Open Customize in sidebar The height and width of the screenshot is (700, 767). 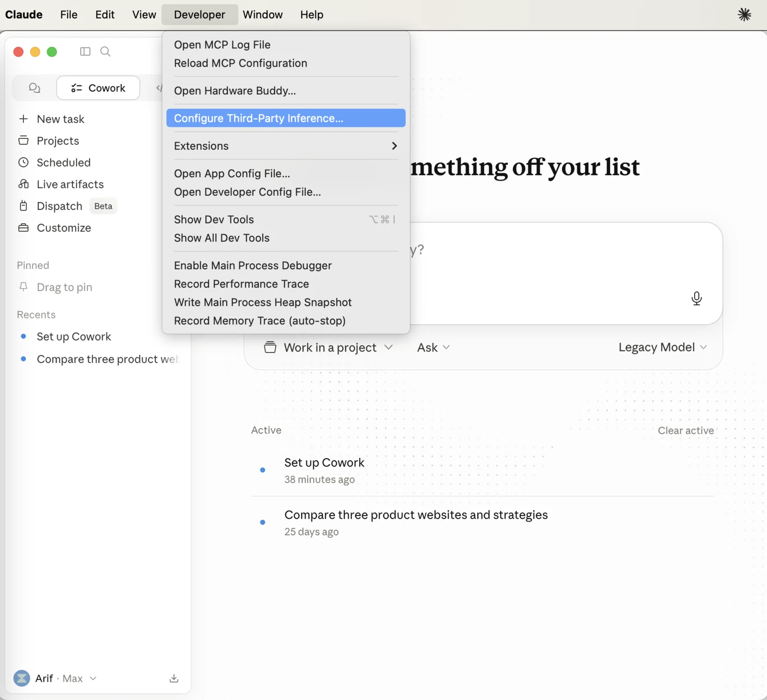[64, 228]
